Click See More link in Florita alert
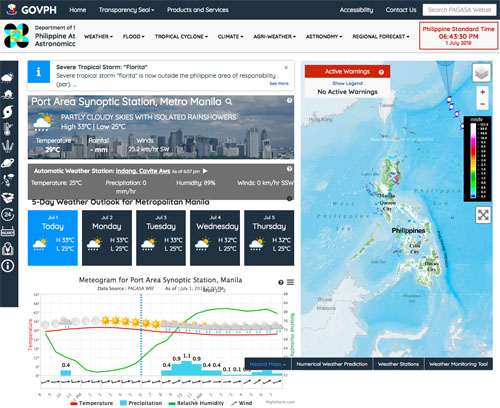This screenshot has height=408, width=500. (x=279, y=83)
